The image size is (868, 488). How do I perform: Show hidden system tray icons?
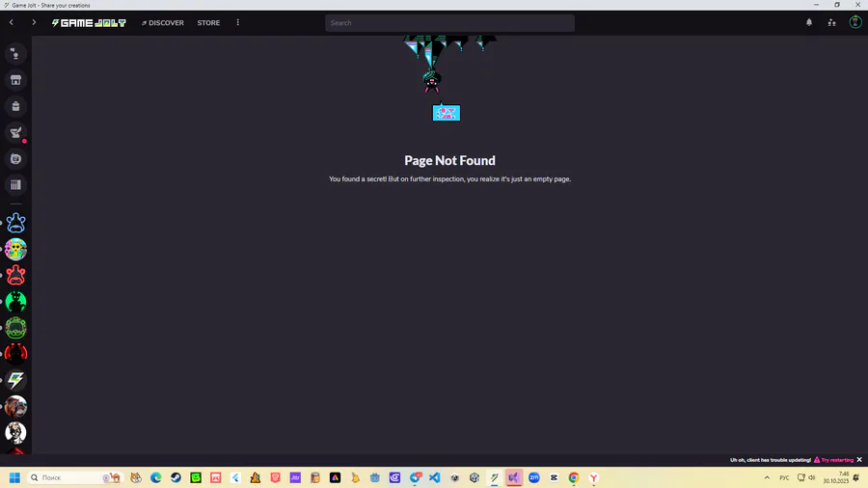[768, 477]
